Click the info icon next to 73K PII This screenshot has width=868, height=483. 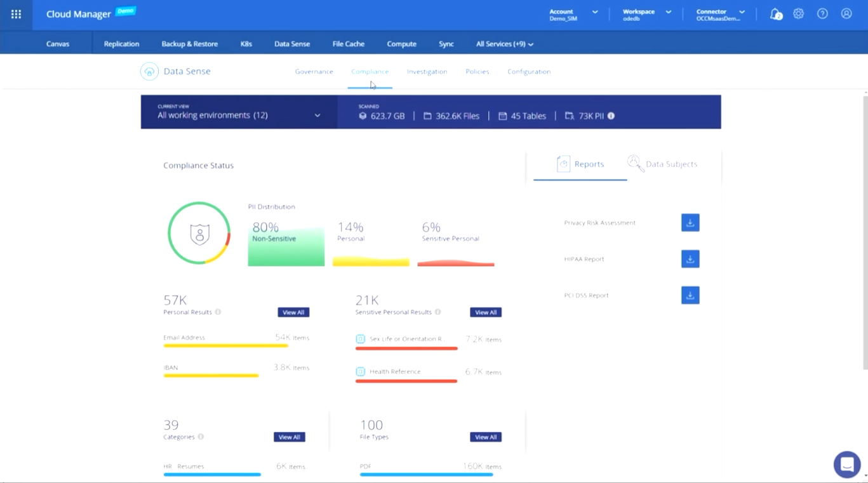point(611,116)
